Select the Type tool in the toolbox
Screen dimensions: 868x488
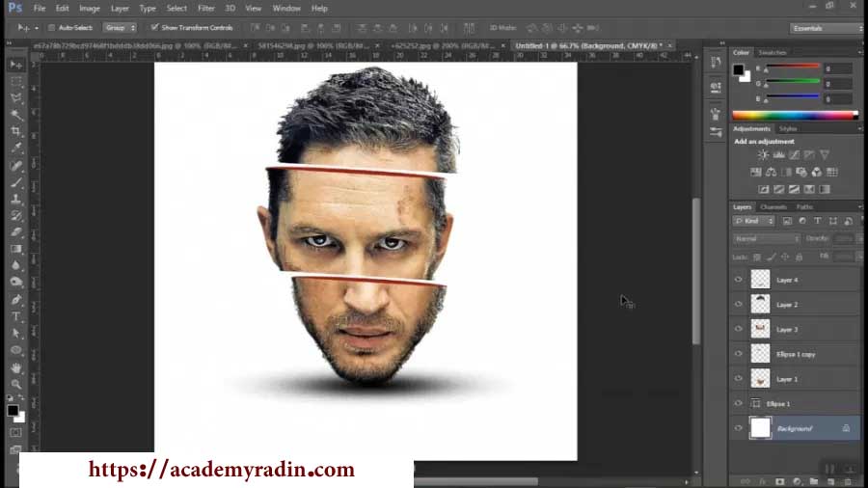(16, 316)
